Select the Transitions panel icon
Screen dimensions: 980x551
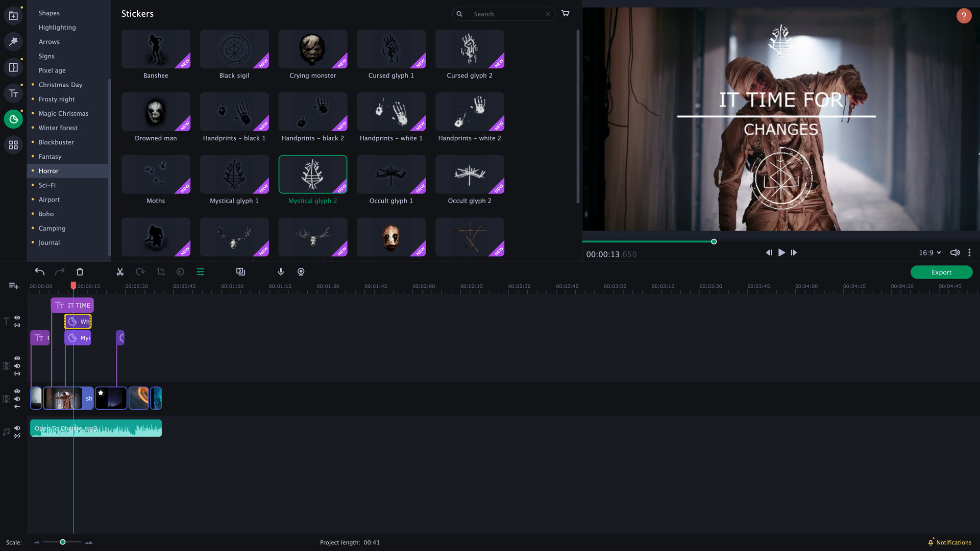(13, 67)
